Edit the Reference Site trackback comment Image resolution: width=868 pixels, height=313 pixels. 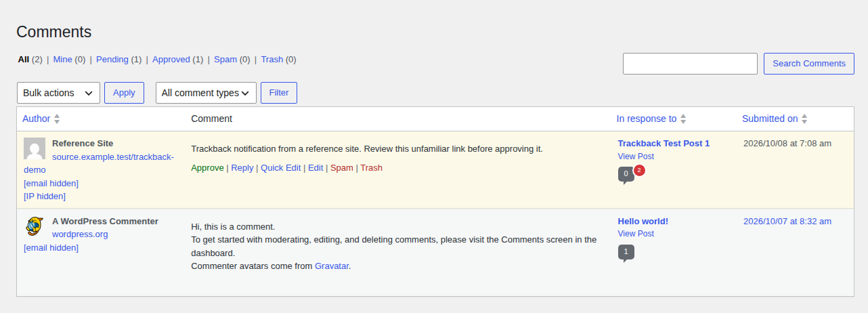click(x=316, y=168)
